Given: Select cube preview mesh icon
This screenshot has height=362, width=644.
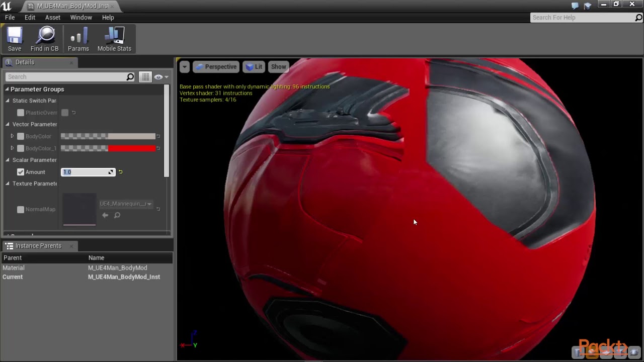Looking at the screenshot, I should (x=620, y=352).
